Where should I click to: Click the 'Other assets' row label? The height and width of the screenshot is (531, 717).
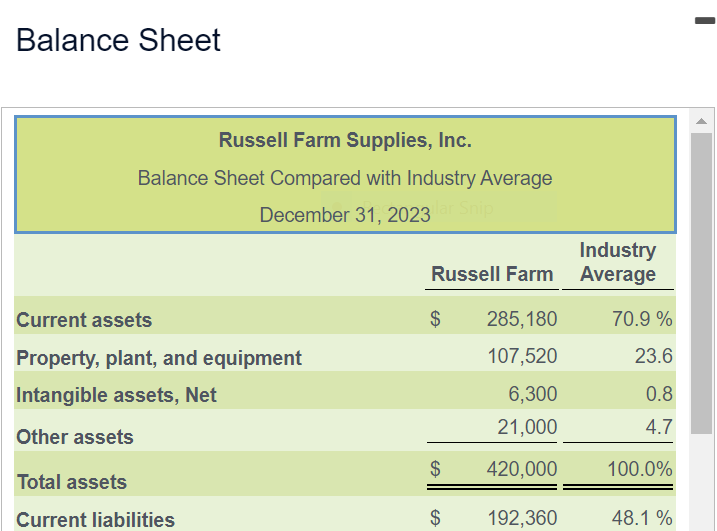(75, 437)
